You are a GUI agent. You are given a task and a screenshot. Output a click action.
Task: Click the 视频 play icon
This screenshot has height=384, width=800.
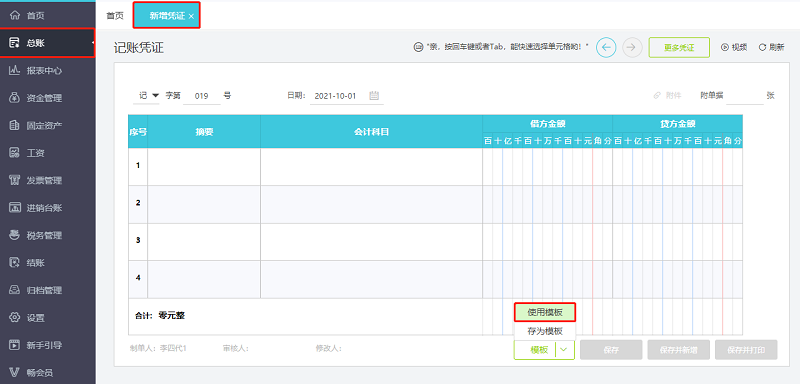724,47
